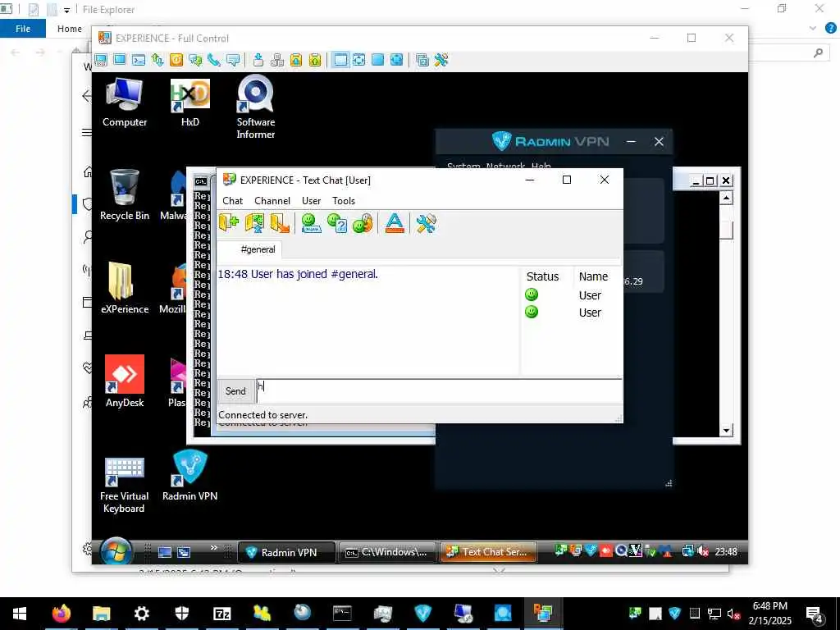Click the second yellow clipboard icon in Radmin toolbar
The height and width of the screenshot is (630, 840).
point(315,60)
